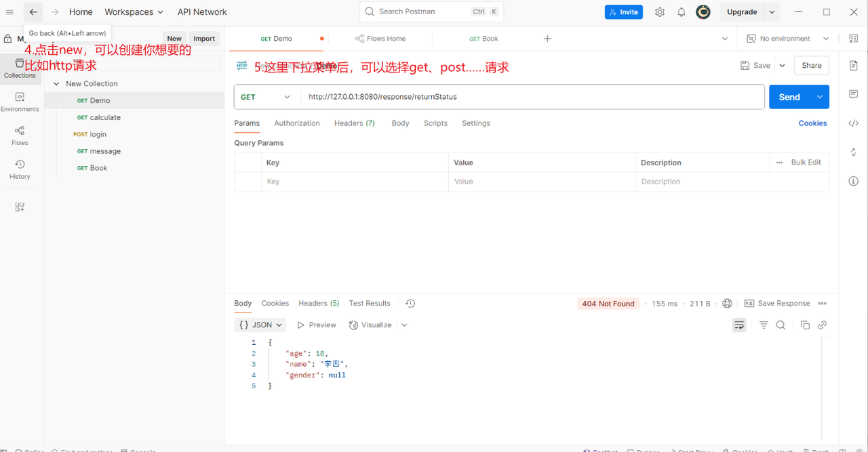Open the Environments sidebar panel
The image size is (868, 452).
(x=20, y=102)
